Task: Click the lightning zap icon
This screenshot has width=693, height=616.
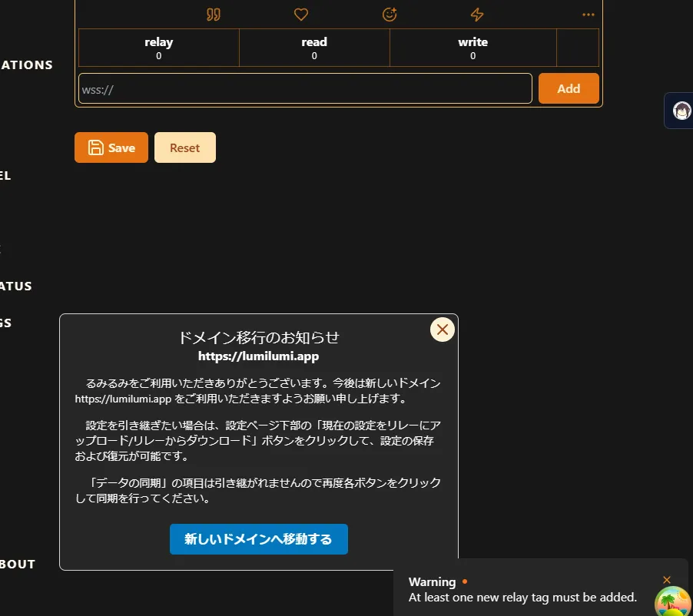Action: [x=477, y=15]
